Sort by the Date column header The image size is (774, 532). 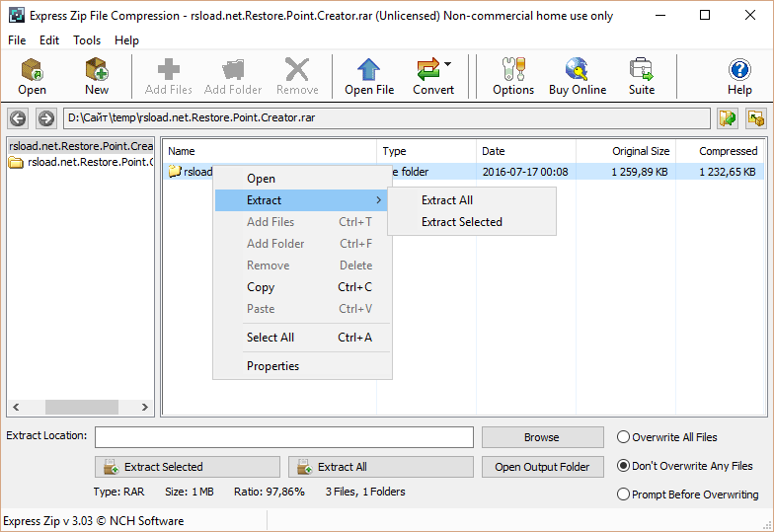pyautogui.click(x=526, y=151)
